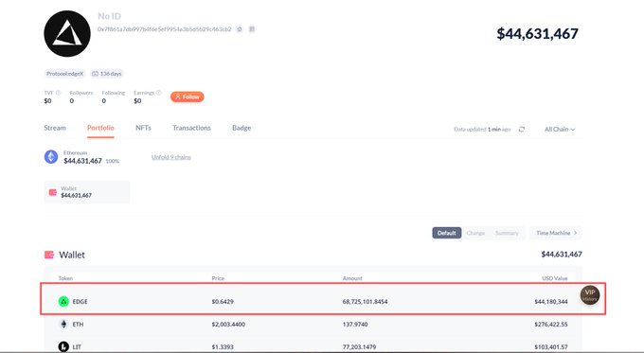Click EDGE price $0.6429

pyautogui.click(x=223, y=302)
